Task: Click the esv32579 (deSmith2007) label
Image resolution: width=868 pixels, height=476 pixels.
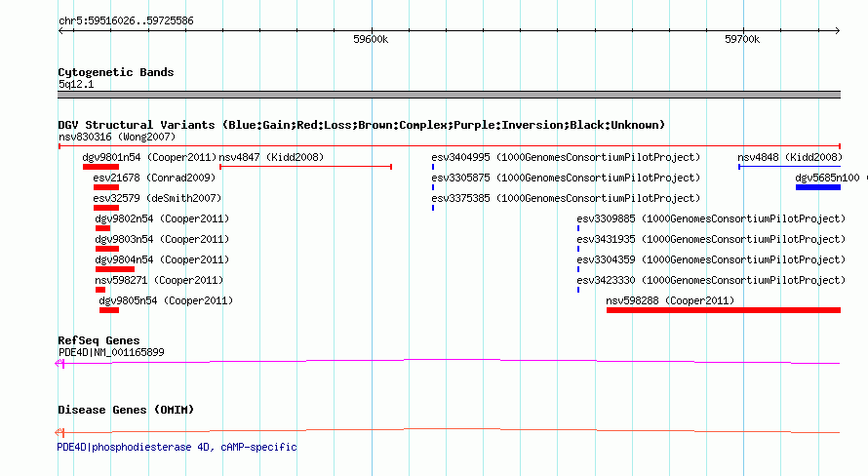Action: [x=157, y=198]
